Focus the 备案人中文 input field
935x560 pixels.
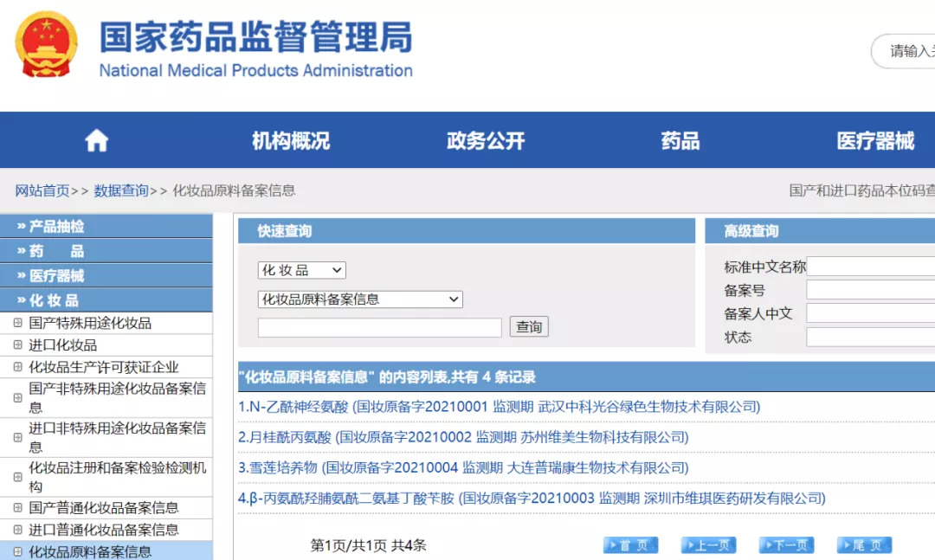(871, 313)
